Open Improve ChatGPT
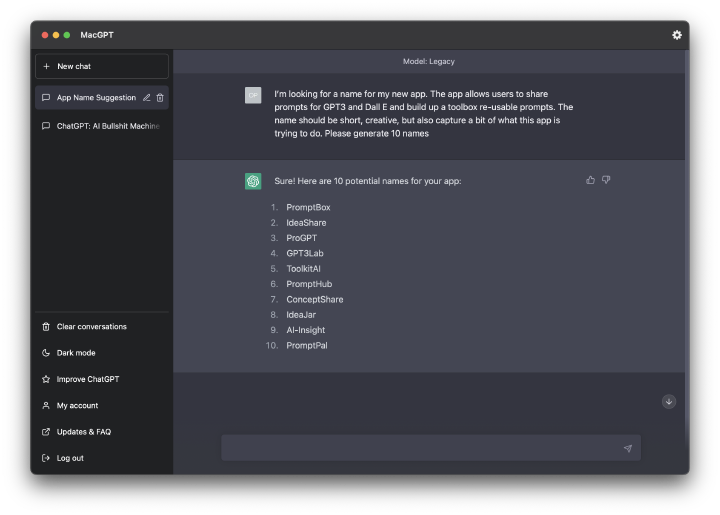Viewport: 720px width, 515px height. point(102,379)
